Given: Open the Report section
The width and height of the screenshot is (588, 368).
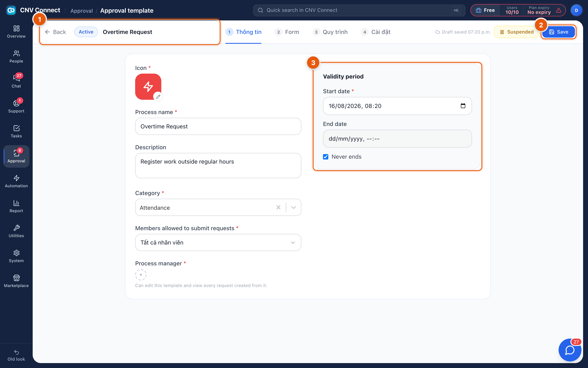Looking at the screenshot, I should (x=16, y=206).
